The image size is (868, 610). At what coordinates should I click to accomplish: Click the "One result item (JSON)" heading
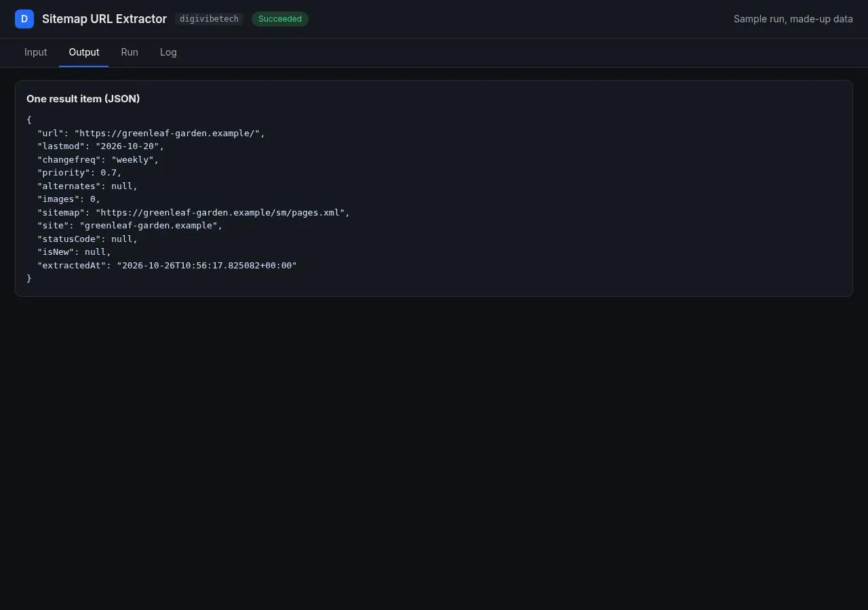[83, 99]
